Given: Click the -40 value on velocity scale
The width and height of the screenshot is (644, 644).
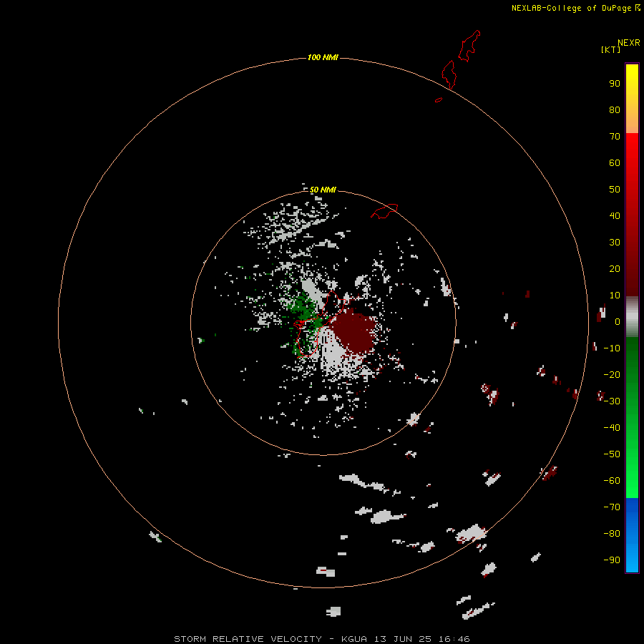Looking at the screenshot, I should (x=612, y=428).
